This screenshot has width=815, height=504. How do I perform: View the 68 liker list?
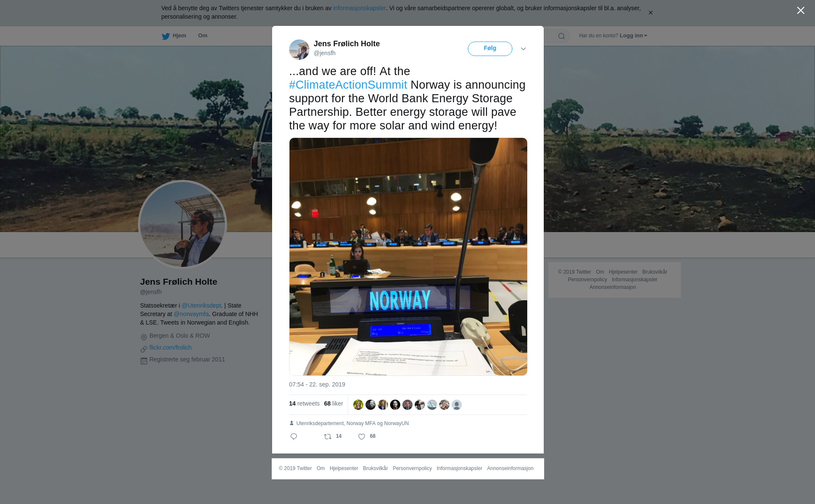pos(334,403)
